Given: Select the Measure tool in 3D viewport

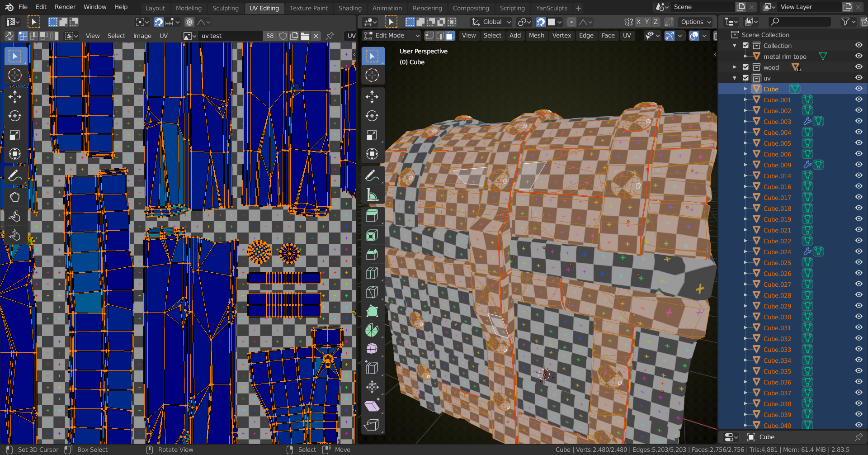Looking at the screenshot, I should click(372, 195).
